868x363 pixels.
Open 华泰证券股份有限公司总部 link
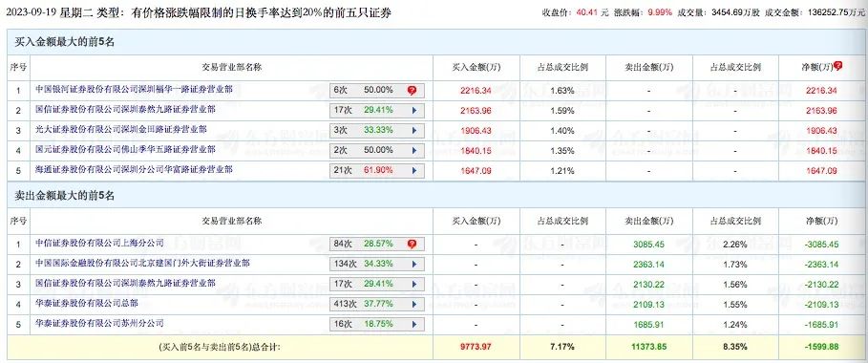coord(86,303)
